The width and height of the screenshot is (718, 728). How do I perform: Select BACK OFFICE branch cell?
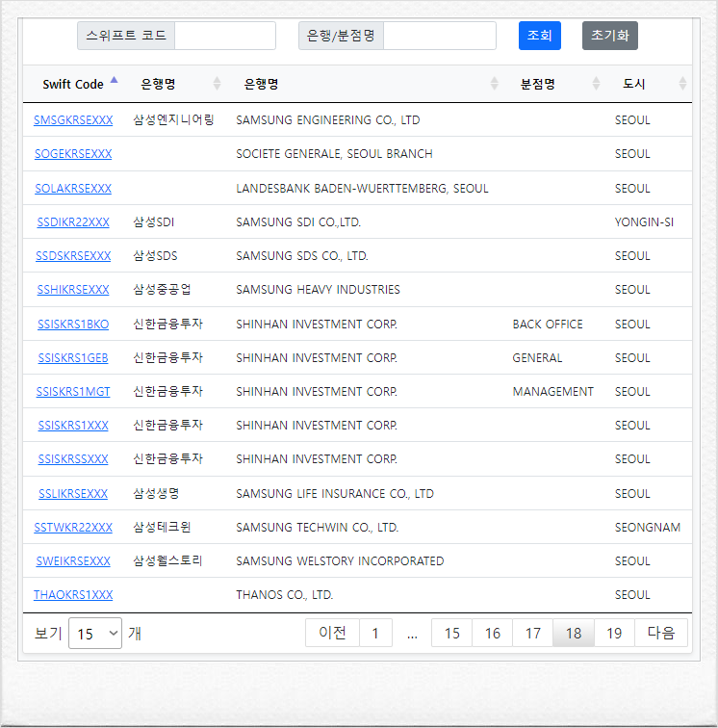(548, 325)
